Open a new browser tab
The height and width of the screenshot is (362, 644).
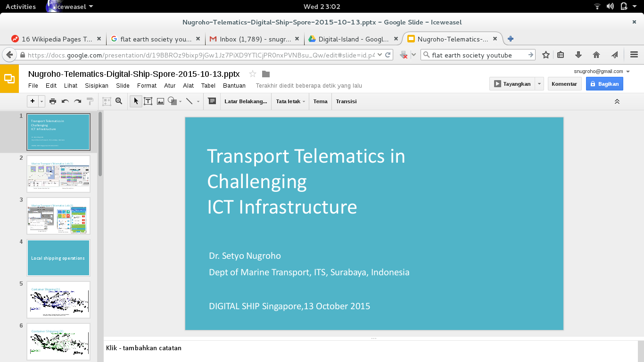[x=510, y=39]
